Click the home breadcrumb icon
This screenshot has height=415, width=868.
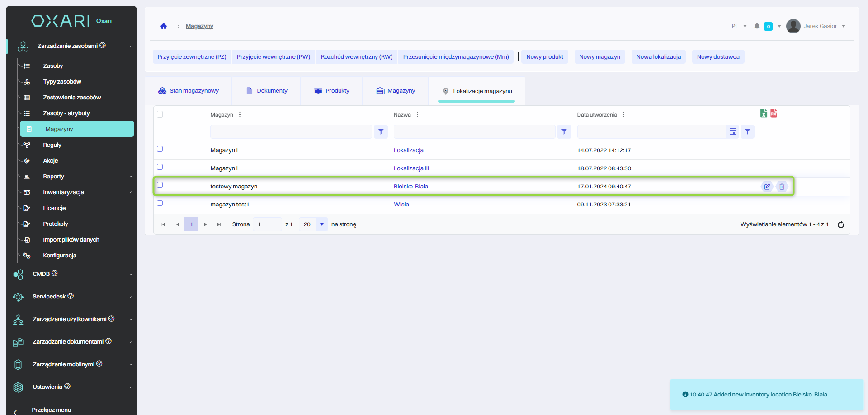[x=164, y=26]
